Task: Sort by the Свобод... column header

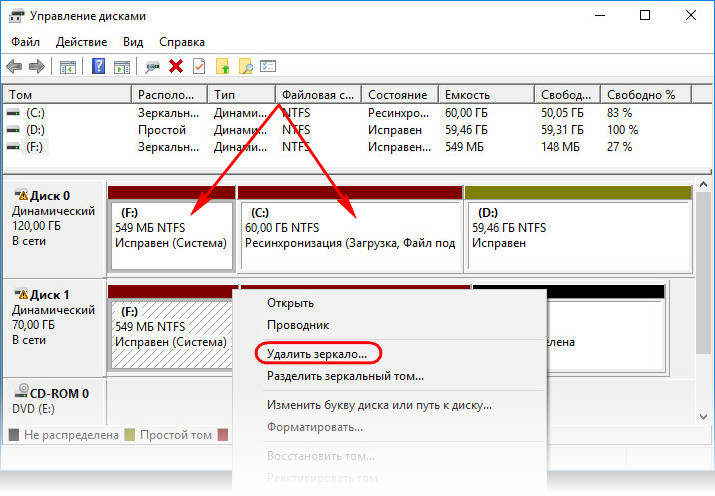Action: click(x=567, y=95)
